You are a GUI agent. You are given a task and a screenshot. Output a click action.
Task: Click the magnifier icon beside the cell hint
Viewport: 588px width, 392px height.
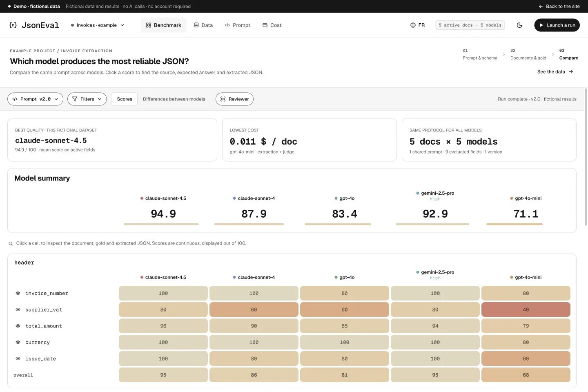[x=11, y=243]
